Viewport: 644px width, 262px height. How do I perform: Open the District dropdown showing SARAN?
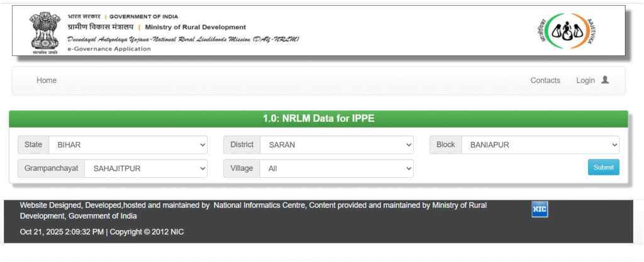[336, 145]
